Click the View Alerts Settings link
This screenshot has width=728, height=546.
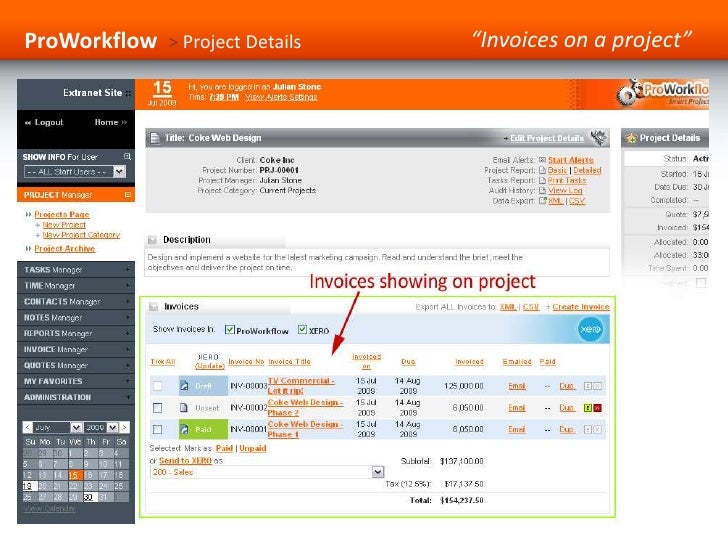tap(281, 97)
